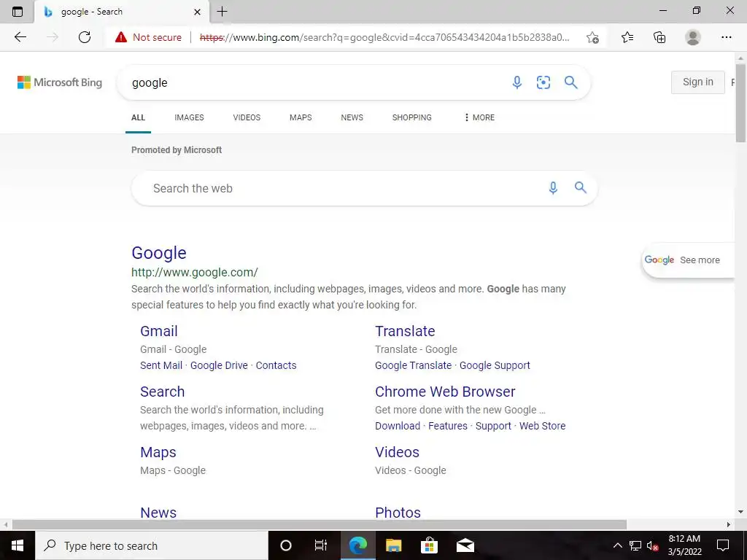Screen dimensions: 747x560
Task: Open the Videos sitelink heading
Action: click(397, 452)
